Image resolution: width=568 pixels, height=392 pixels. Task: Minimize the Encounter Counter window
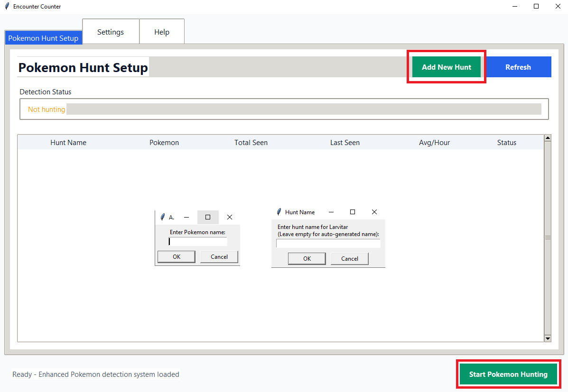tap(515, 6)
